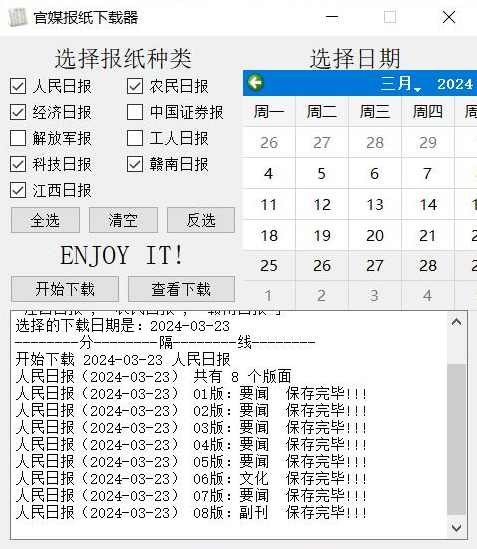477x549 pixels.
Task: Click the 2024 year in calendar header
Action: click(455, 84)
